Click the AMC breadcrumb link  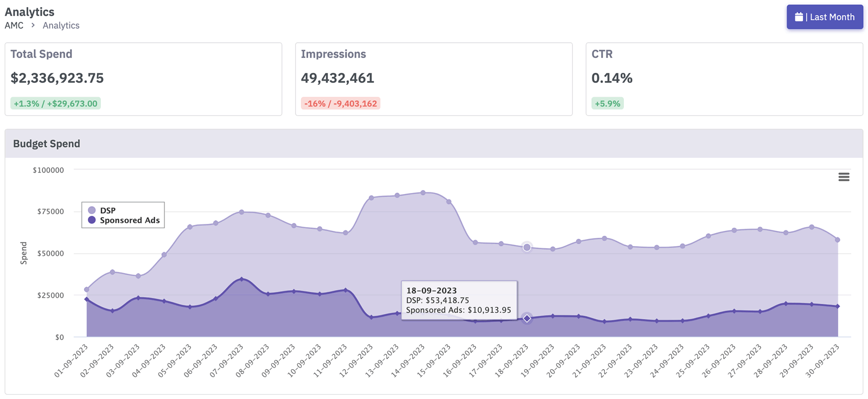click(14, 25)
